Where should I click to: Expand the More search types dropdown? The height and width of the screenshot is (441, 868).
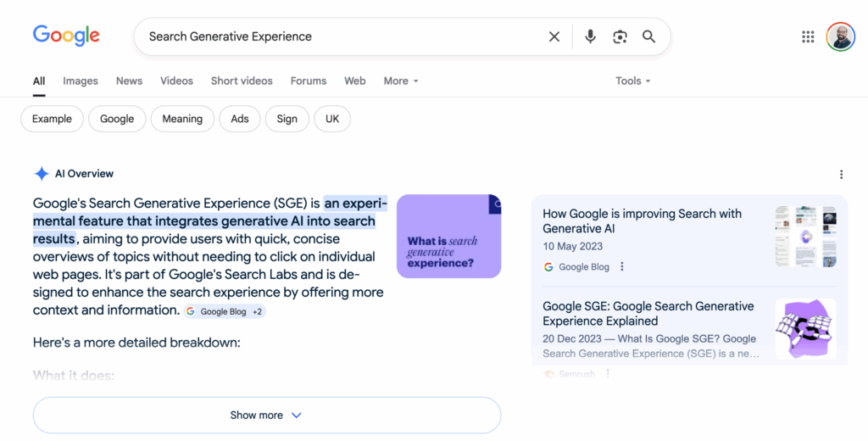[x=401, y=81]
